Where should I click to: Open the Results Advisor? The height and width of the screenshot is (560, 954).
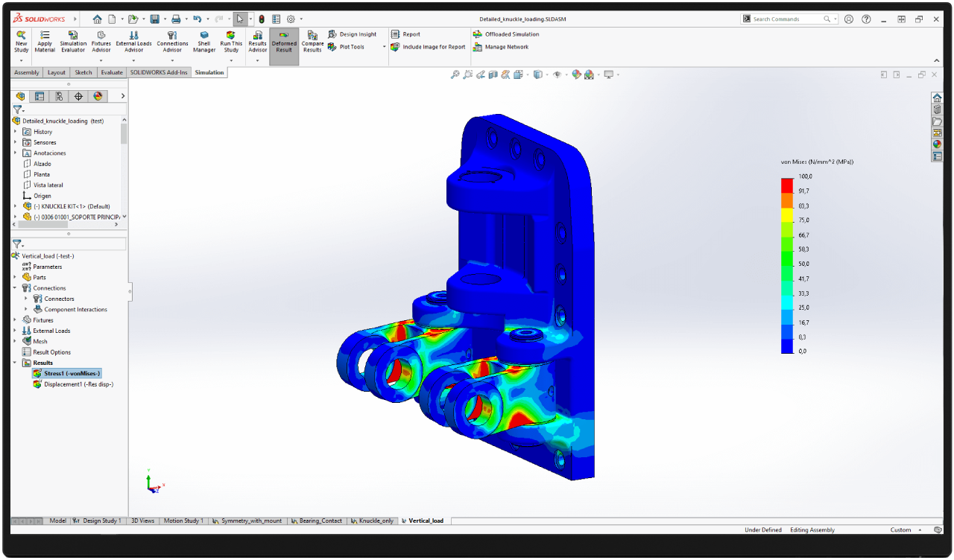[257, 42]
